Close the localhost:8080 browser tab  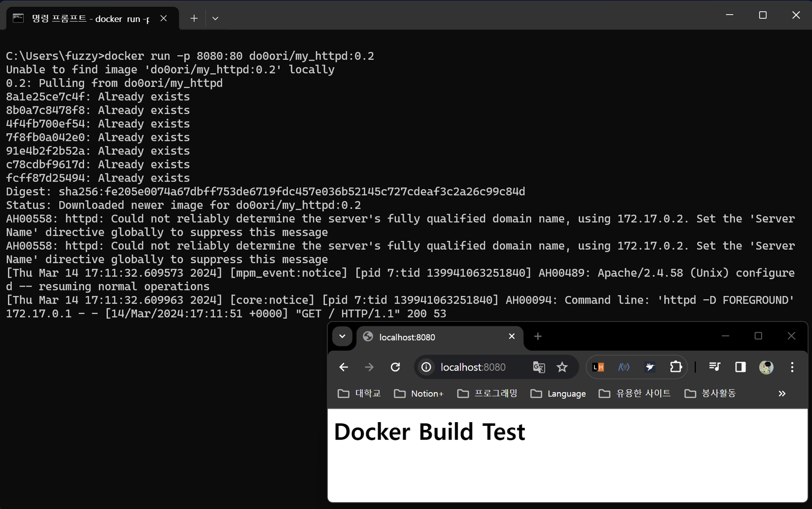pyautogui.click(x=512, y=336)
